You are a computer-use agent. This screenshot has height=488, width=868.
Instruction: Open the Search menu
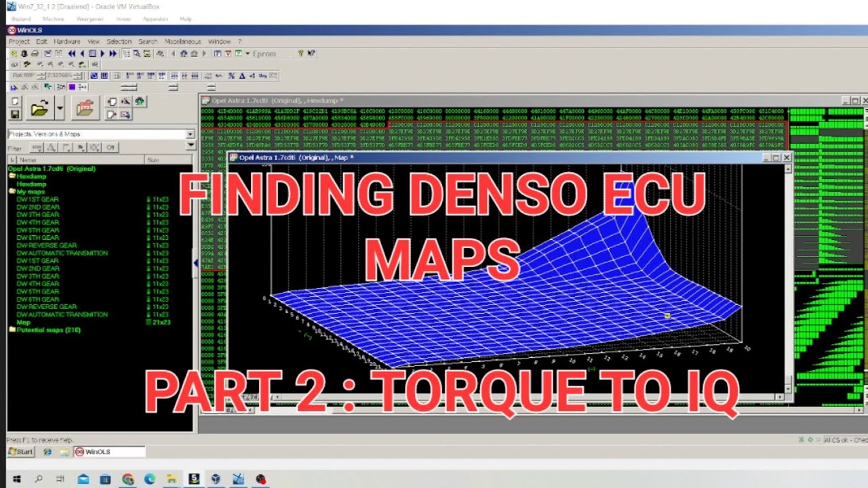(x=148, y=41)
